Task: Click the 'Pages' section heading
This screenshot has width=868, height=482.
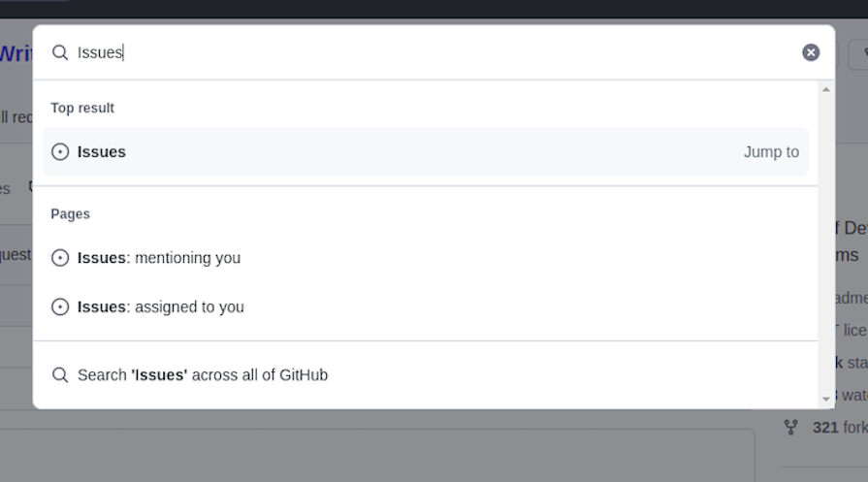Action: (70, 213)
